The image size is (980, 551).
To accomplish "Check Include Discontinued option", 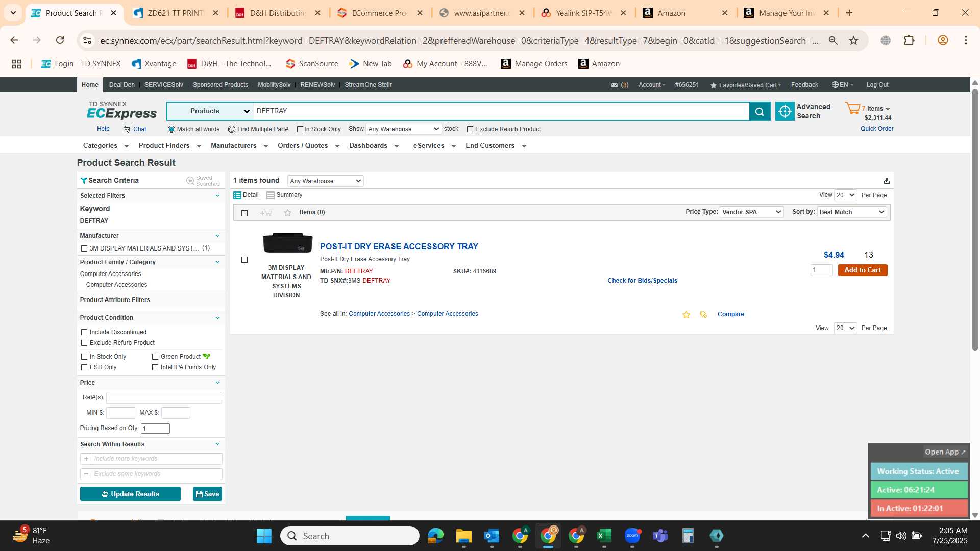I will click(84, 332).
